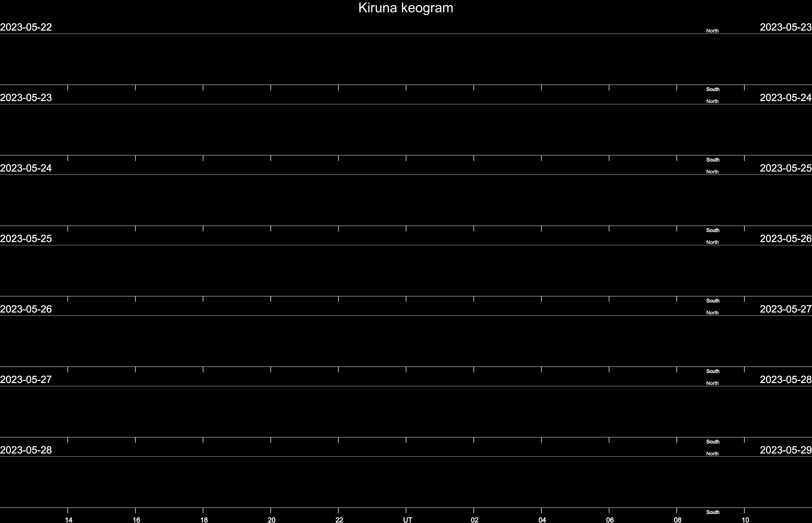Click the 2023-05-26 start label of the fifth row
Viewport: 812px width, 523px height.
click(26, 309)
